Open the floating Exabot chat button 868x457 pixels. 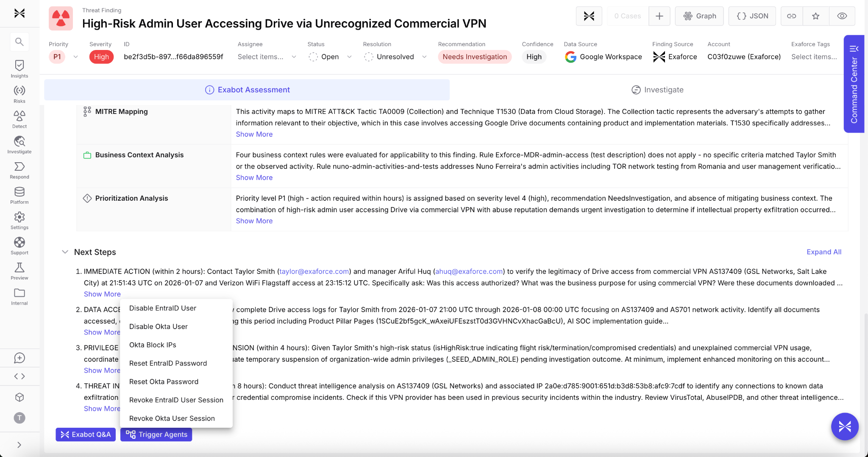tap(845, 427)
